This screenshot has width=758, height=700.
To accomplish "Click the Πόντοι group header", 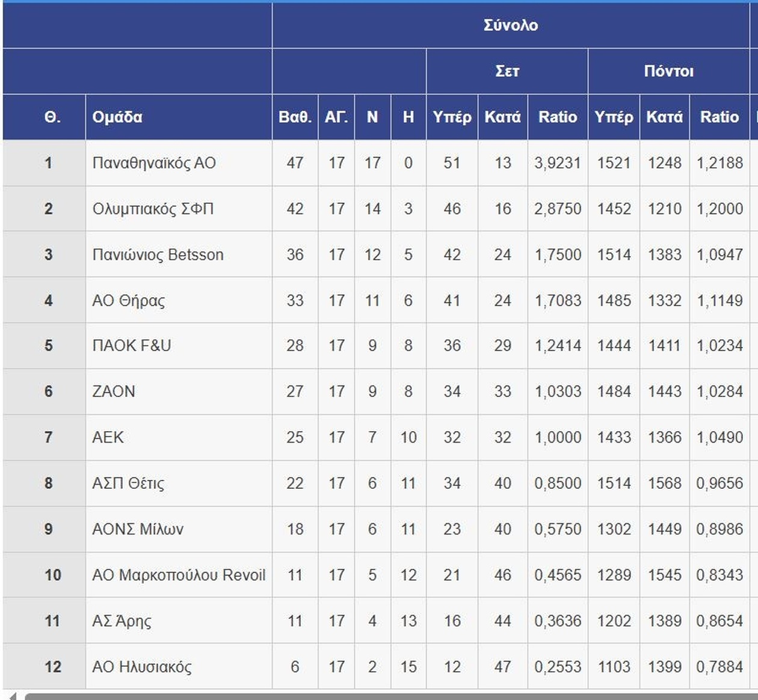I will (x=668, y=71).
